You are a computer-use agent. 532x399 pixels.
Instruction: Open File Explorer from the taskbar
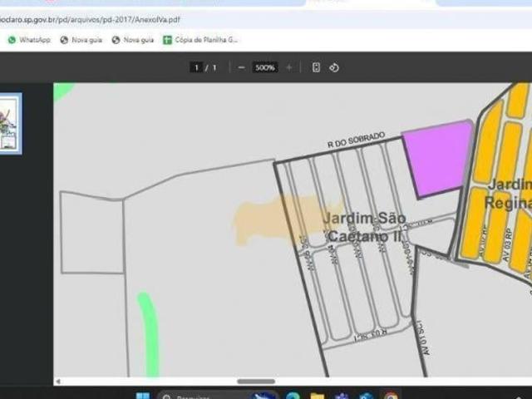pos(317,396)
